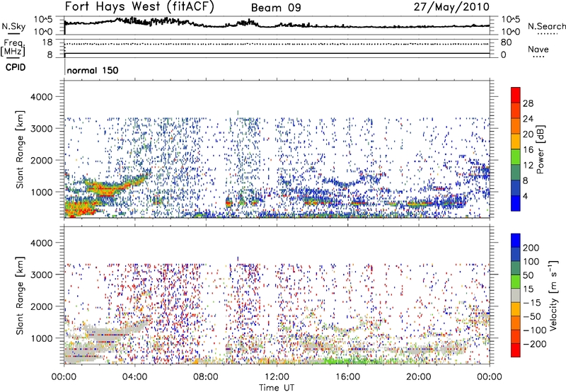The height and width of the screenshot is (392, 566).
Task: Pick the bright green velocity colorbar segment
Action: coord(516,282)
